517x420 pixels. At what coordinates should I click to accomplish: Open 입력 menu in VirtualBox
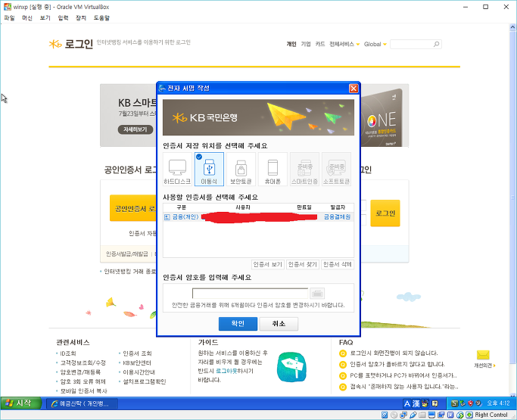click(63, 18)
